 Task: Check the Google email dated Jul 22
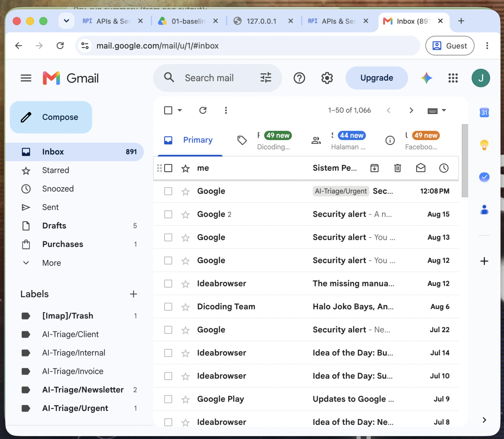click(168, 330)
